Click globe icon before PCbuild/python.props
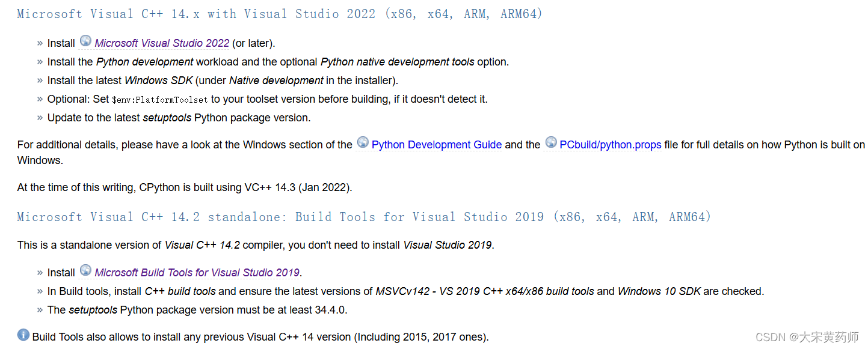Image resolution: width=868 pixels, height=349 pixels. coord(551,142)
